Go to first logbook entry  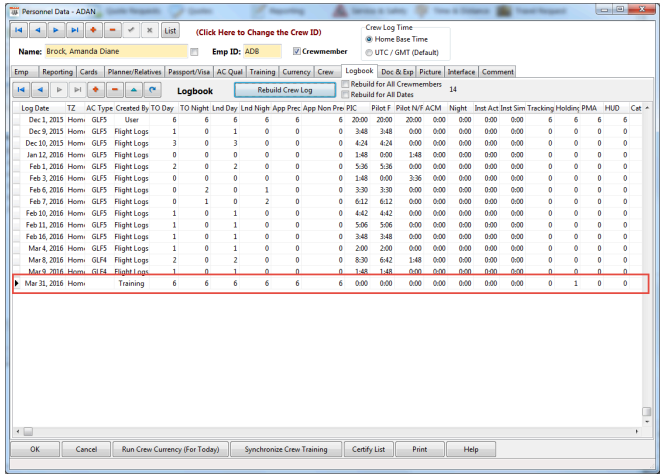coord(21,89)
